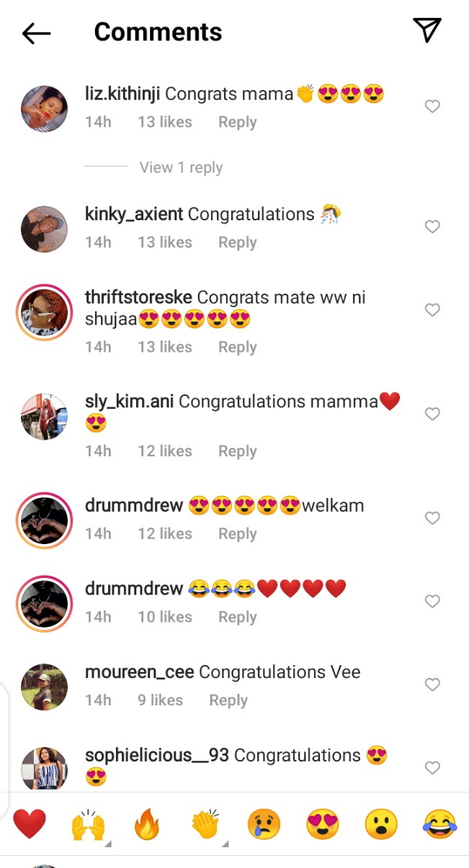Open thriftstoreske's story profile picture
Screen dimensions: 469x868
(x=45, y=312)
